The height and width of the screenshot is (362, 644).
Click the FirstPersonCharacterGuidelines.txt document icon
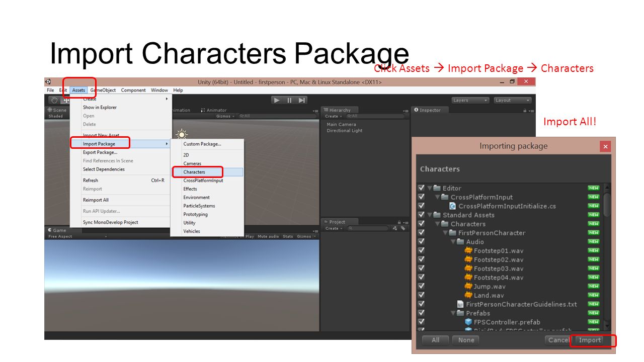tap(460, 304)
